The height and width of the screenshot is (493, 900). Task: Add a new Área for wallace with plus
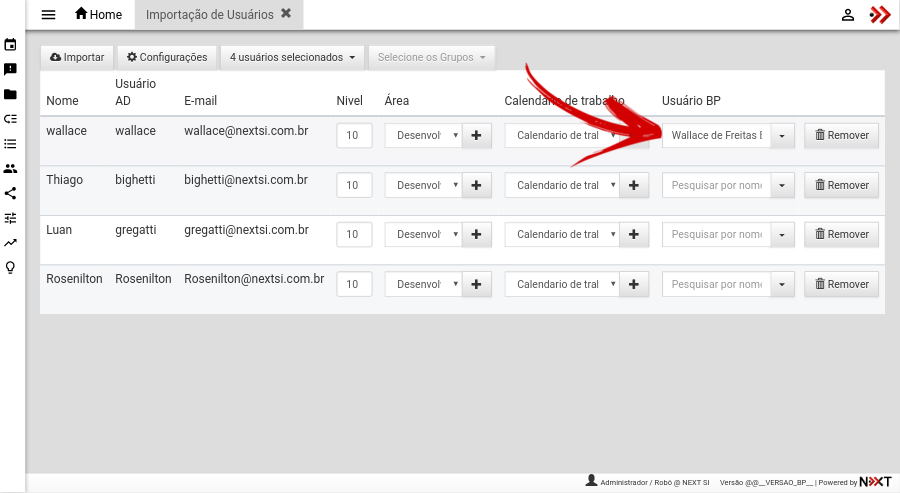[476, 136]
